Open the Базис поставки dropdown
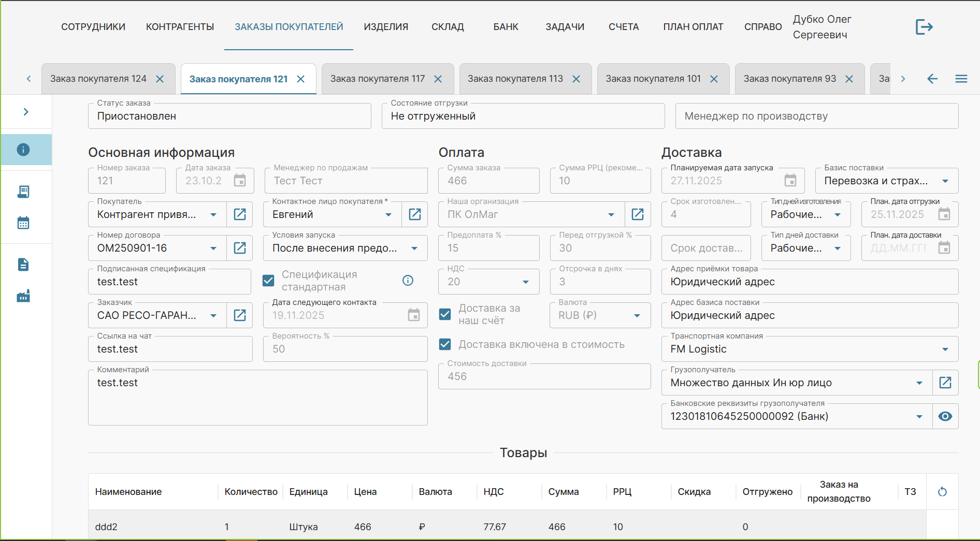The width and height of the screenshot is (980, 541). pyautogui.click(x=945, y=181)
